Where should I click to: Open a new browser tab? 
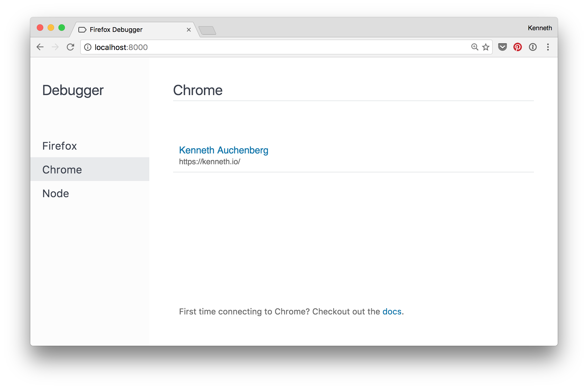tap(207, 30)
